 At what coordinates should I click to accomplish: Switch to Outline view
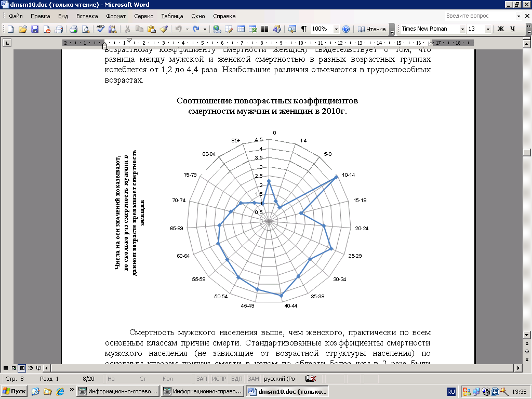pyautogui.click(x=31, y=368)
